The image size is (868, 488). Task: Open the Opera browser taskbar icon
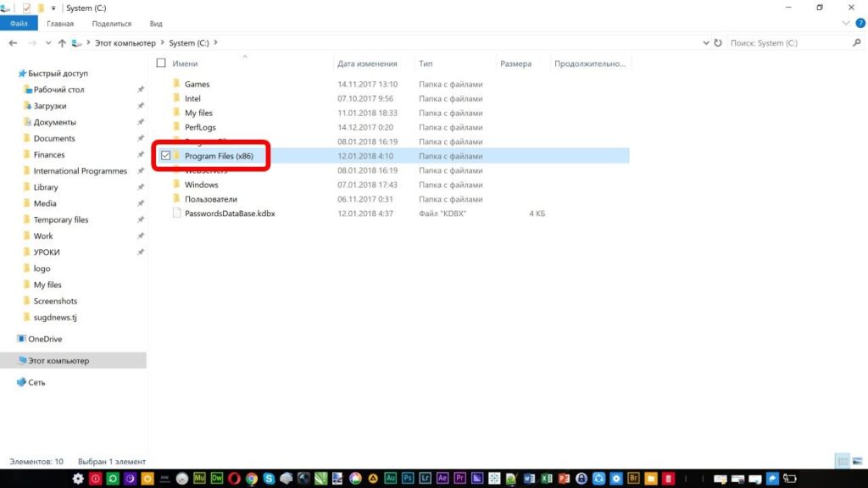coord(234,479)
